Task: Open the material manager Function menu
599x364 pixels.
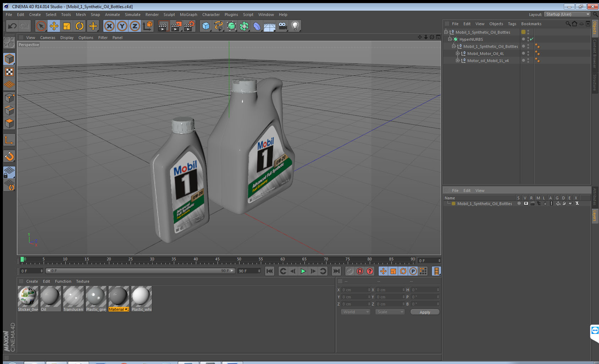Action: [63, 281]
